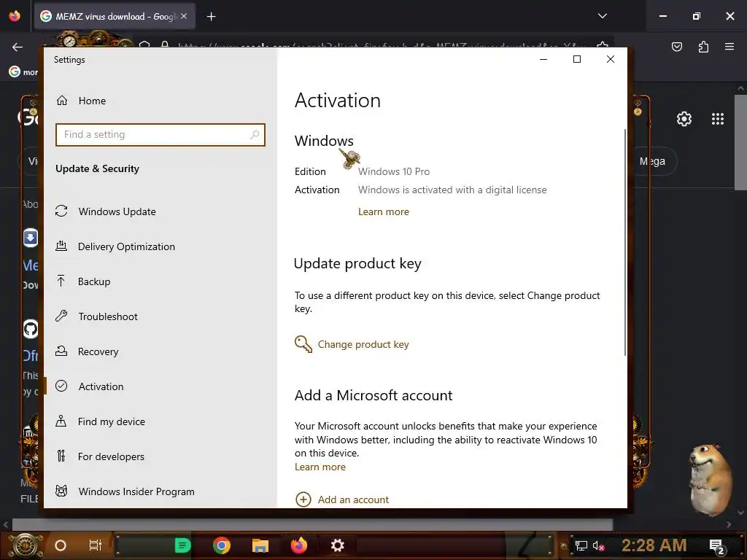Click the Troubleshoot wrench icon
This screenshot has height=560, width=747.
61,316
